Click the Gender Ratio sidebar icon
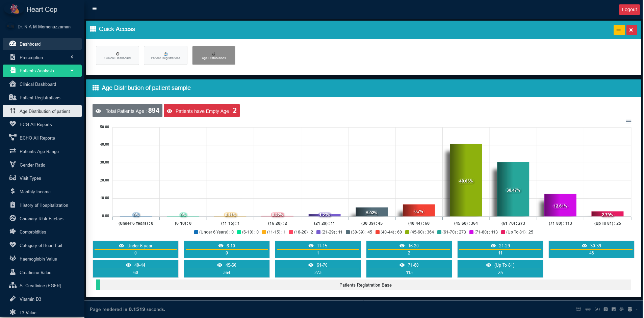 [13, 165]
